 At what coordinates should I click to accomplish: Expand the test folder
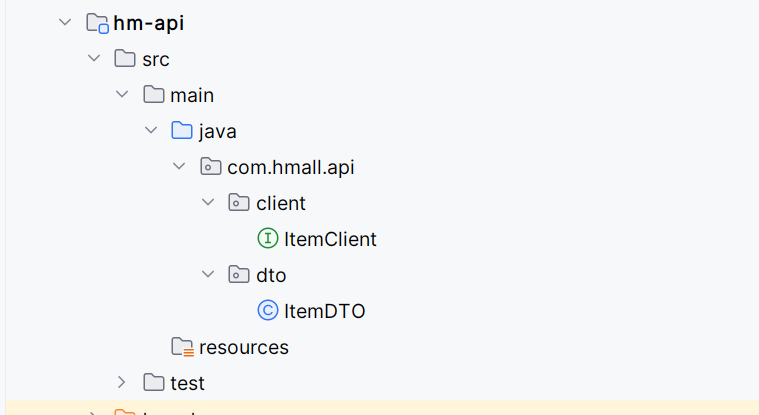coord(122,382)
